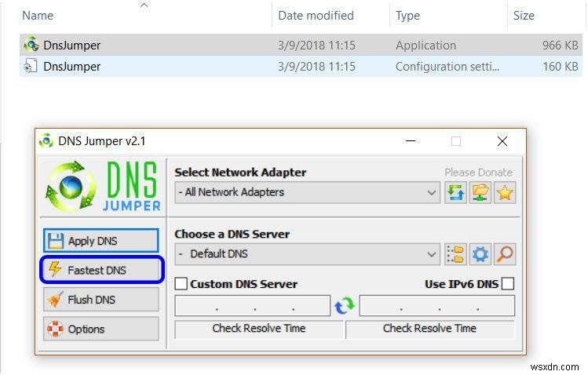Open the DNS list icon
Viewport: 588px width, 375px height.
pyautogui.click(x=455, y=254)
